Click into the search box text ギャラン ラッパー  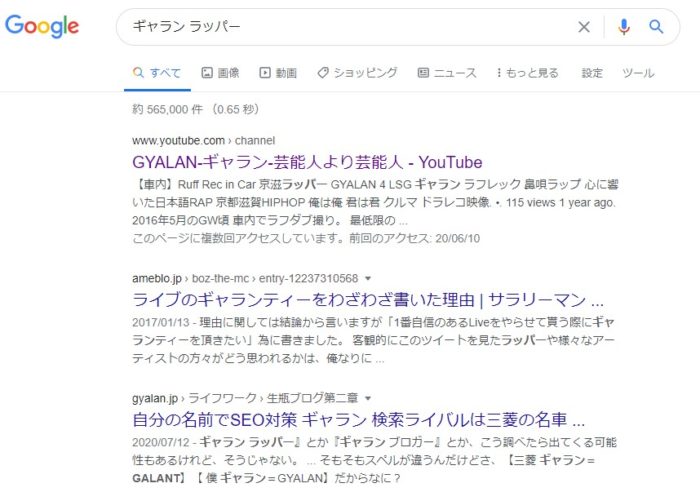coord(187,26)
